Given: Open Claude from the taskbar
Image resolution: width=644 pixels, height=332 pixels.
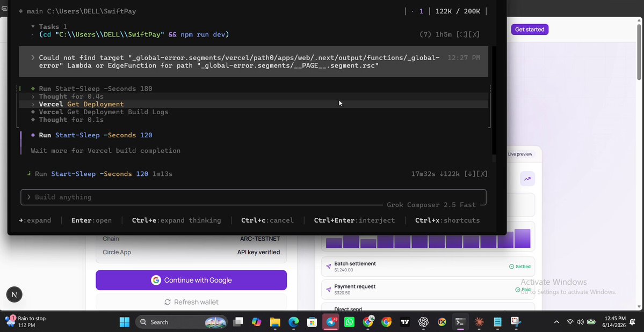Looking at the screenshot, I should 479,322.
